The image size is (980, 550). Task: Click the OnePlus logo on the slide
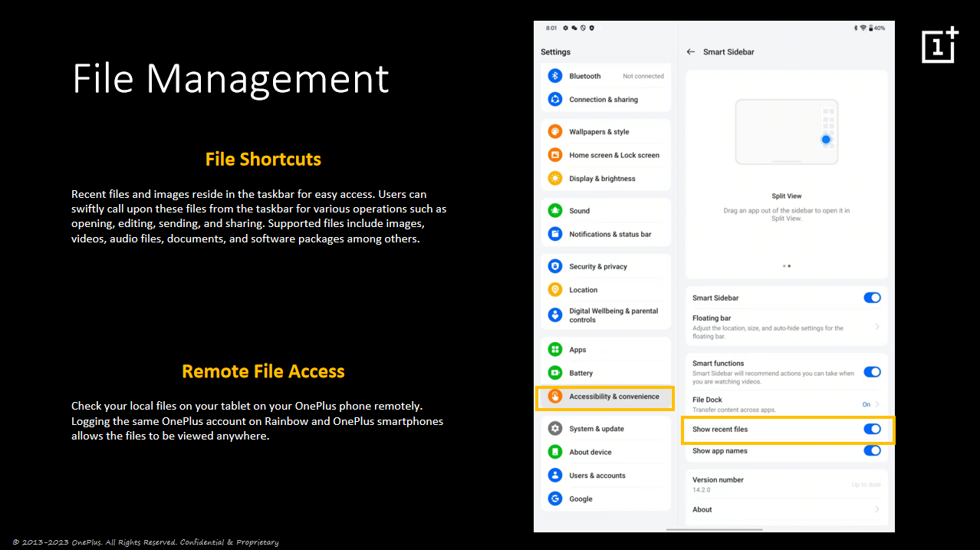pos(940,45)
